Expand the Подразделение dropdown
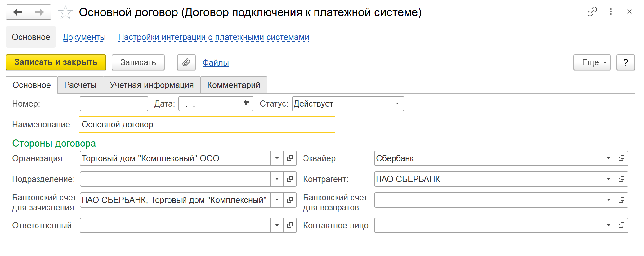 (x=277, y=179)
